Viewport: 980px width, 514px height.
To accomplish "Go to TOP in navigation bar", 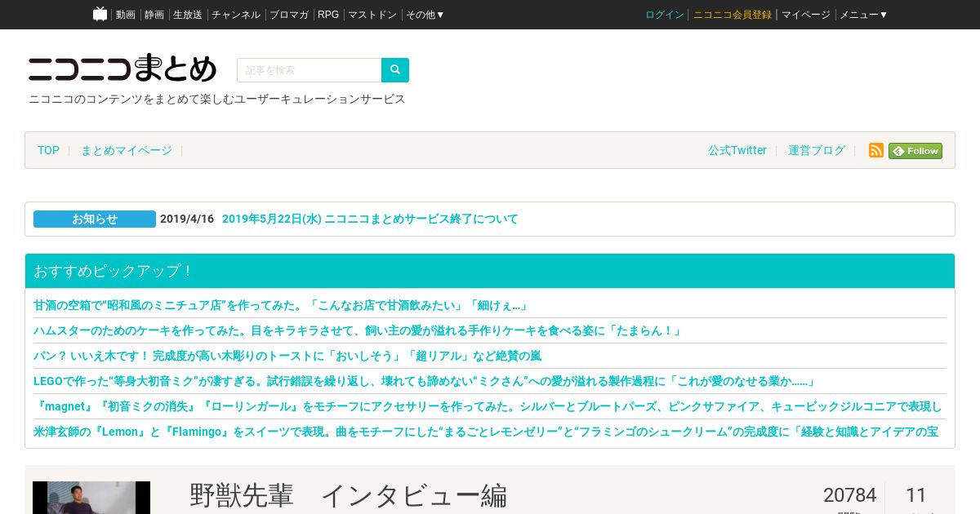I will [48, 150].
